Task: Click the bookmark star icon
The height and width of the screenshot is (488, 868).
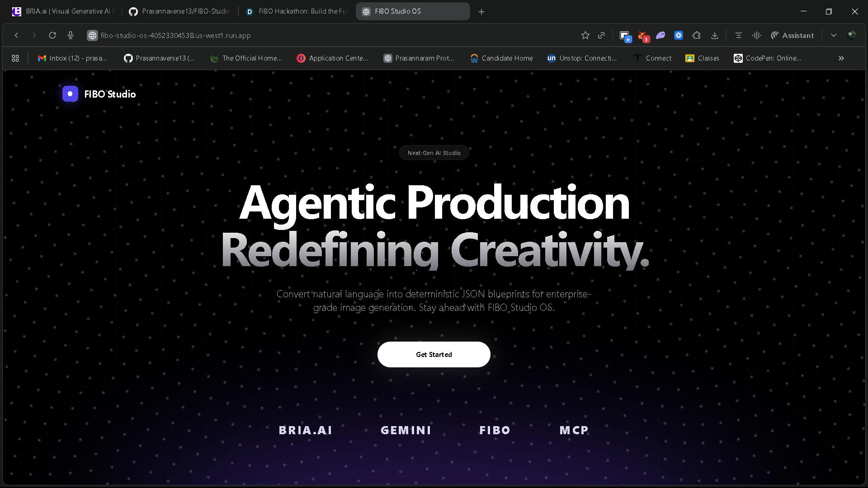Action: [x=585, y=35]
